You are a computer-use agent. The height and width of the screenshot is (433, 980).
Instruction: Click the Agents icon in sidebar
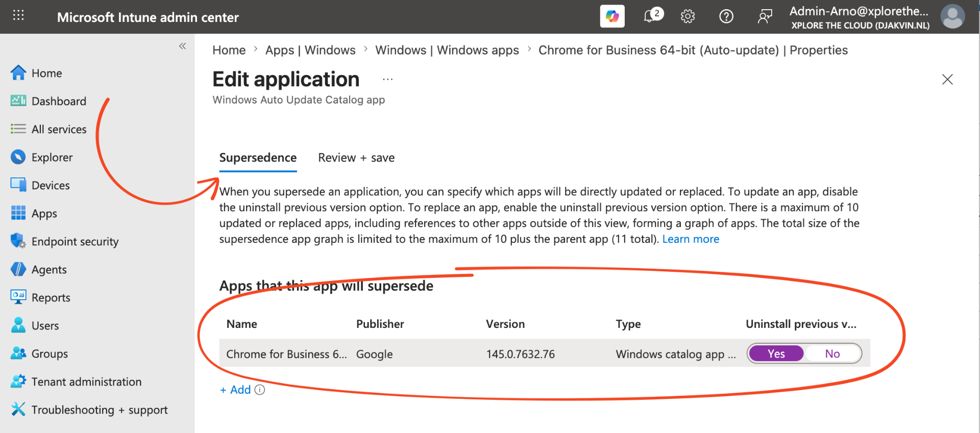pyautogui.click(x=18, y=269)
